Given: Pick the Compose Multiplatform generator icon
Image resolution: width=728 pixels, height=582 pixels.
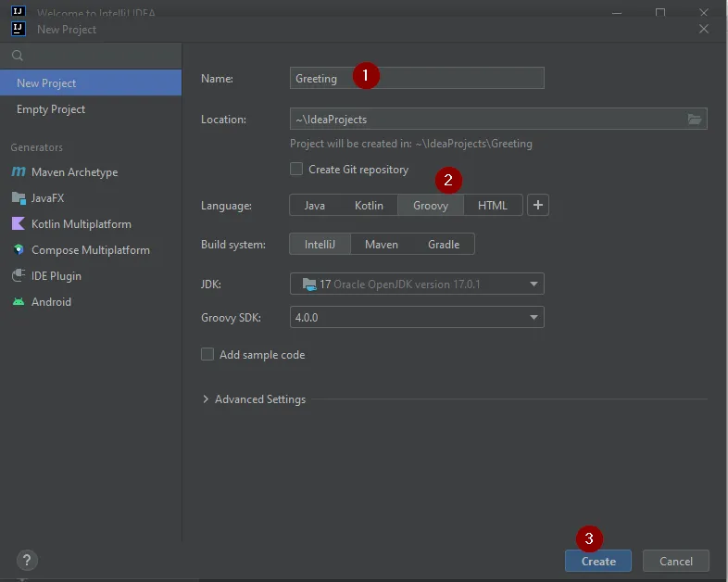Looking at the screenshot, I should [x=19, y=250].
